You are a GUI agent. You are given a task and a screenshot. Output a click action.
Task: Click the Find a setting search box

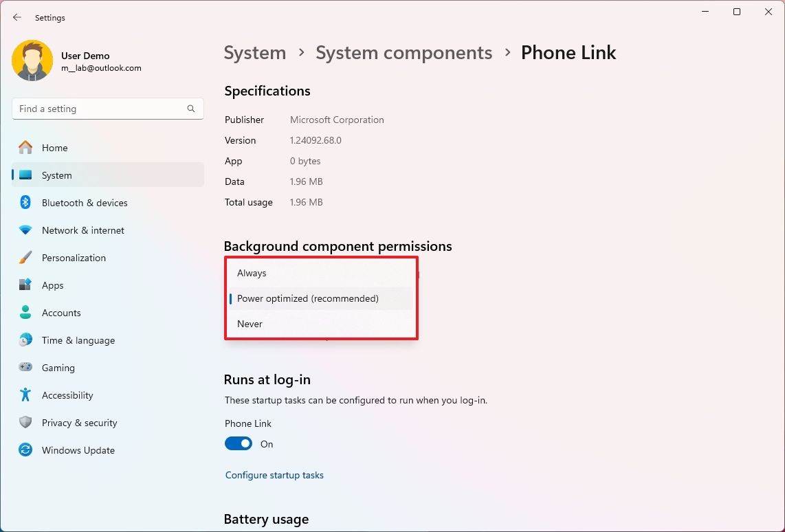[x=107, y=108]
